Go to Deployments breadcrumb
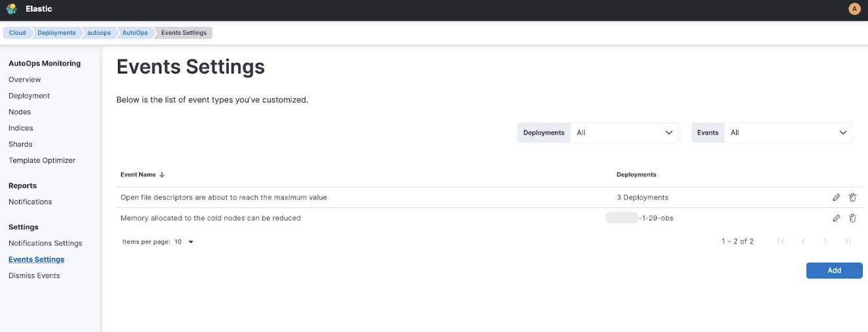 pos(56,33)
